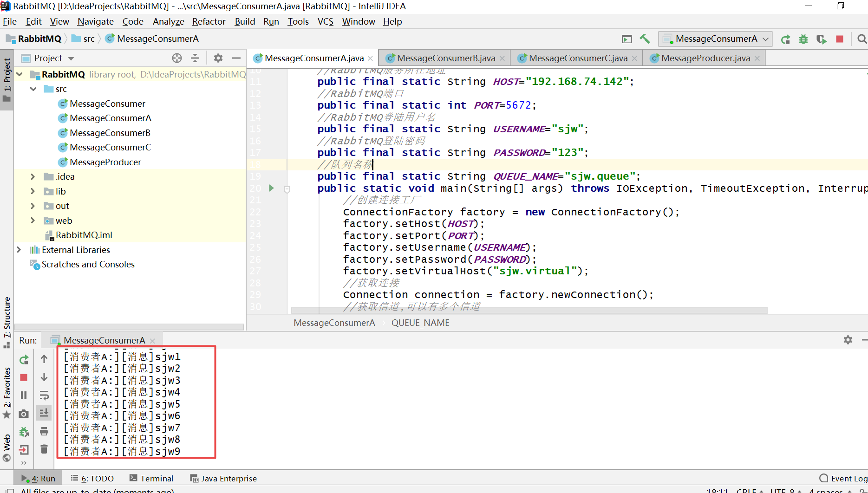Collapse all nodes in the Project panel

195,58
